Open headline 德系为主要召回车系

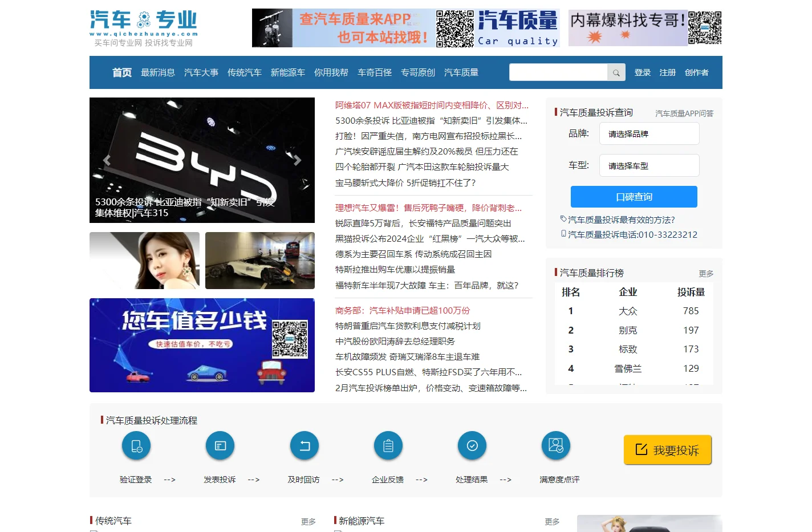point(413,254)
